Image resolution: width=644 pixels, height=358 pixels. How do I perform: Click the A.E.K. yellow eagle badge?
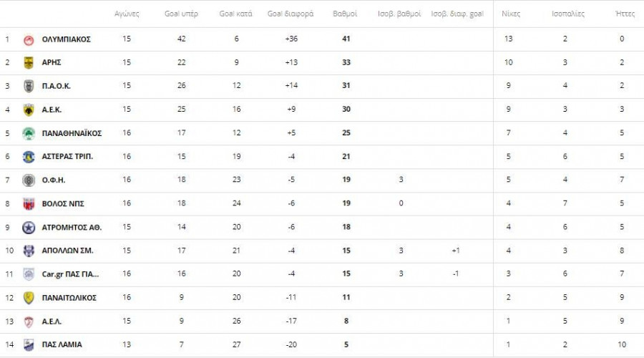click(x=29, y=110)
